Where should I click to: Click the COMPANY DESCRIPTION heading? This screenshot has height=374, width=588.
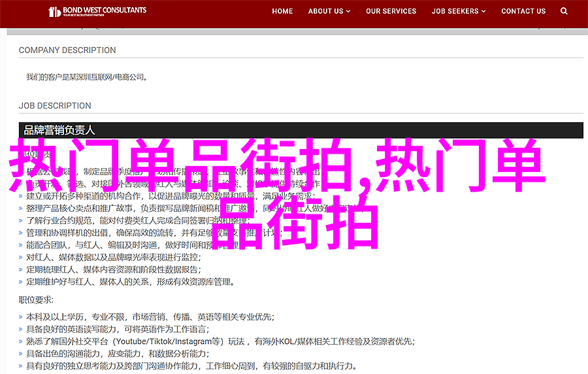click(x=67, y=50)
